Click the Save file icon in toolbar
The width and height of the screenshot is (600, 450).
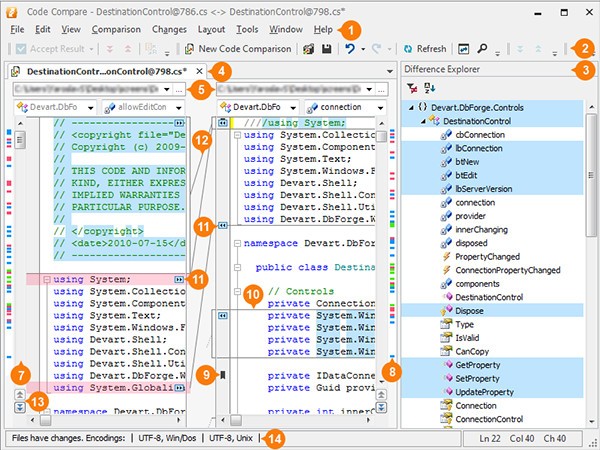[x=326, y=48]
